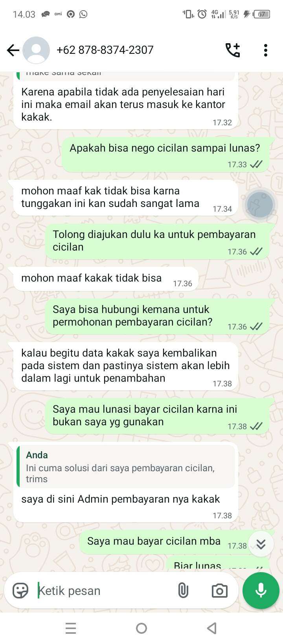Screen dimensions: 283x644
Task: Jump to latest messages with the double-chevron button
Action: click(x=261, y=544)
